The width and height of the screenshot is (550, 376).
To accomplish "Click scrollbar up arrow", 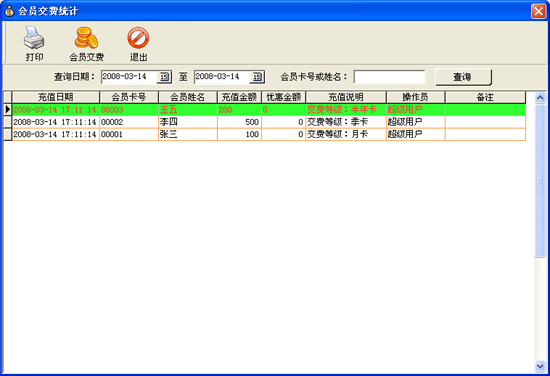I will click(540, 98).
